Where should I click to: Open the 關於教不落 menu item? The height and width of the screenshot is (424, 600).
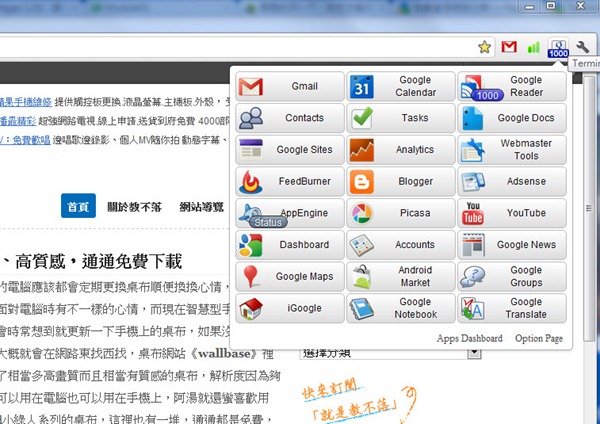coord(134,207)
